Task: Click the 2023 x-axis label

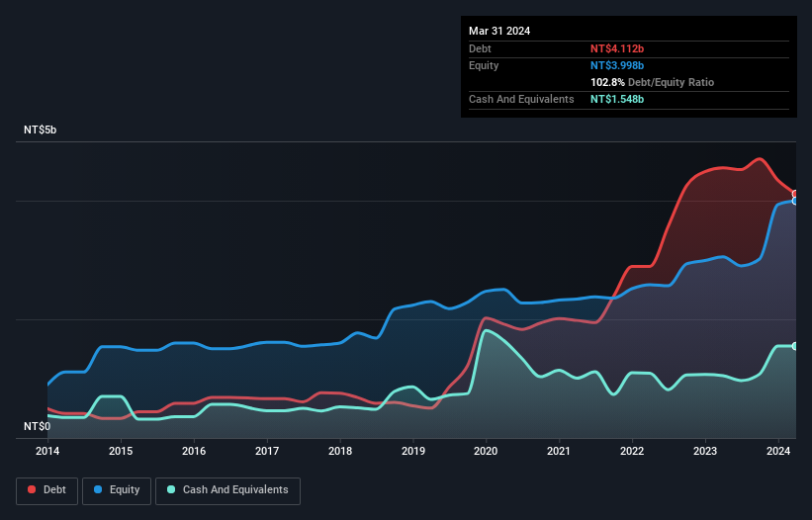Action: pos(705,451)
